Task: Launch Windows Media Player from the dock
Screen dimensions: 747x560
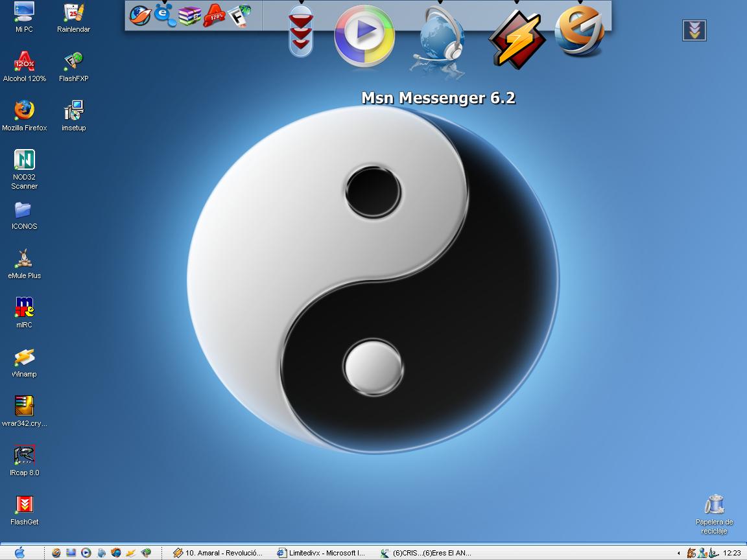Action: tap(364, 36)
